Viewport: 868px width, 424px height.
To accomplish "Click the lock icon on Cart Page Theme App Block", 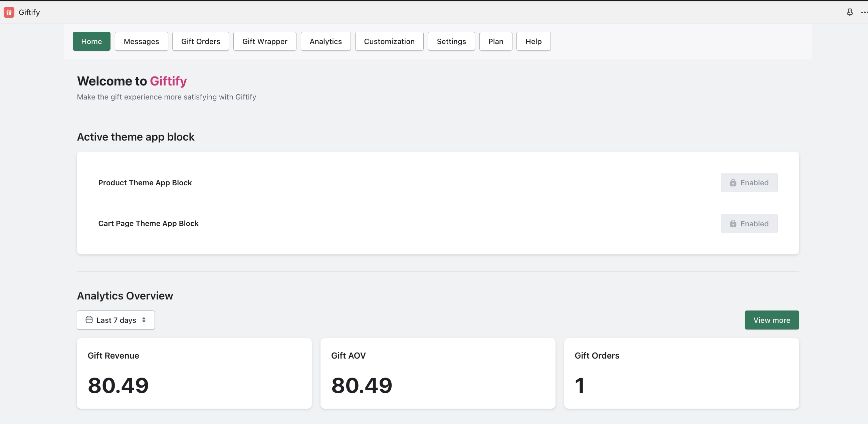I will click(733, 223).
